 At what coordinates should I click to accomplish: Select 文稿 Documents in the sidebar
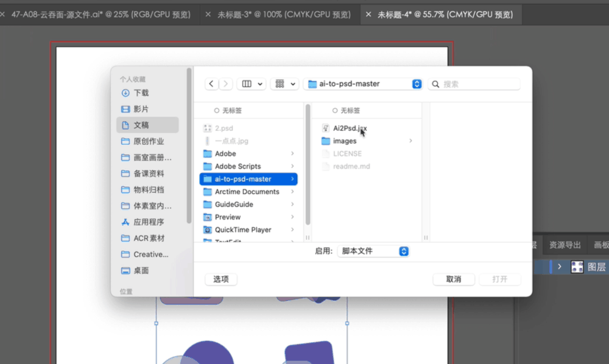(x=147, y=125)
